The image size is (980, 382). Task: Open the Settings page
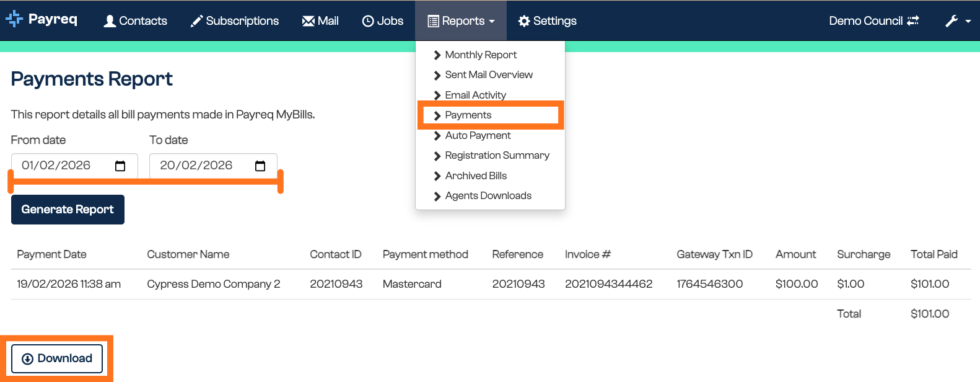pos(547,20)
